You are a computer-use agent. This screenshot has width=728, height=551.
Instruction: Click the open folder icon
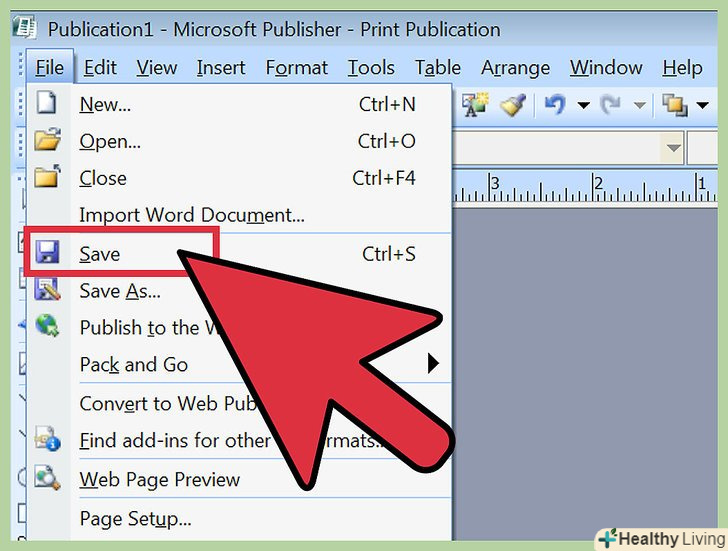point(47,139)
